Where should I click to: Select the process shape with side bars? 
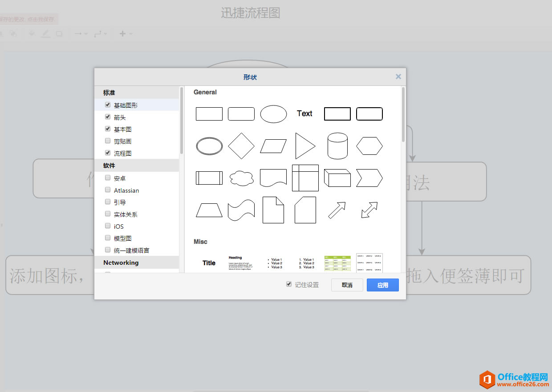[x=209, y=178]
